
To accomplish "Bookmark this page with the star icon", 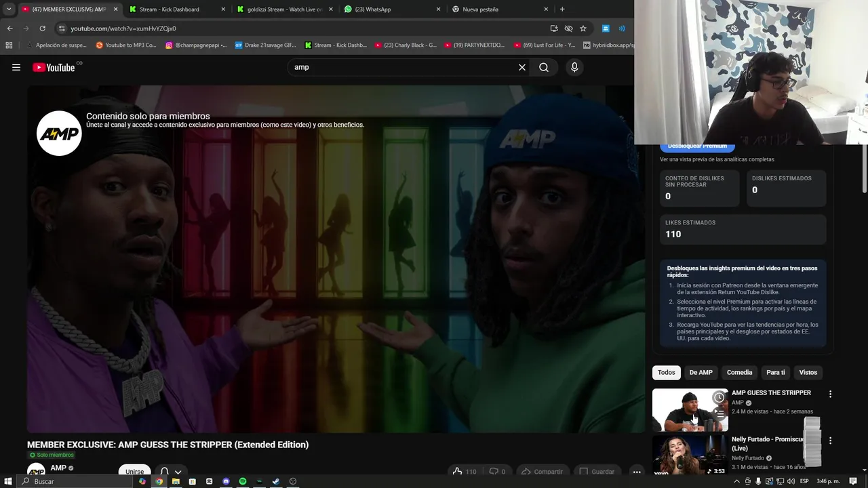I will pos(583,28).
